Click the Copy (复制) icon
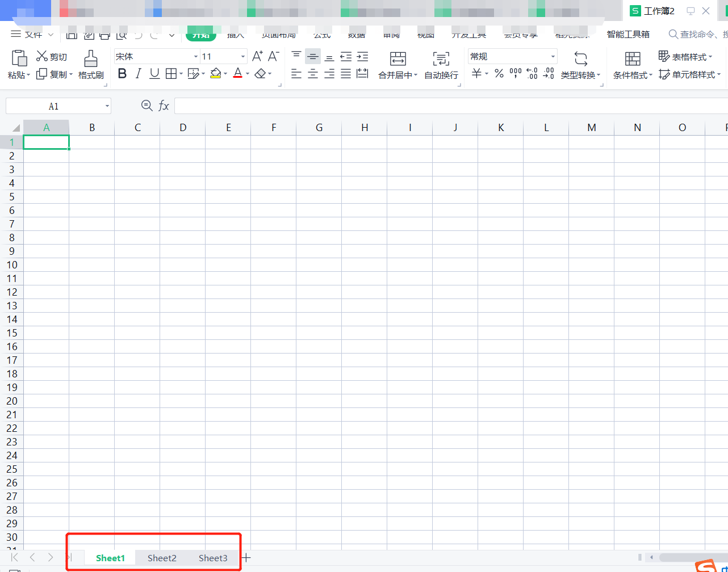Screen dimensions: 728x572 pyautogui.click(x=41, y=74)
